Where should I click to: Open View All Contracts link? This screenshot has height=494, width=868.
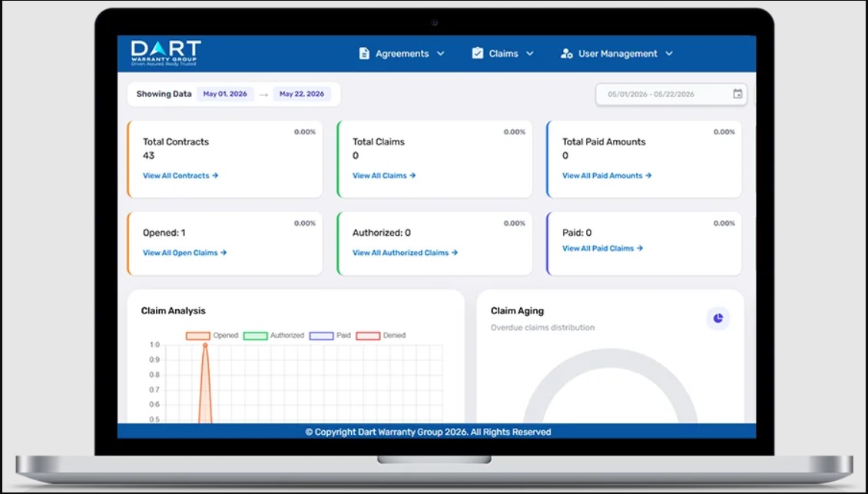181,176
